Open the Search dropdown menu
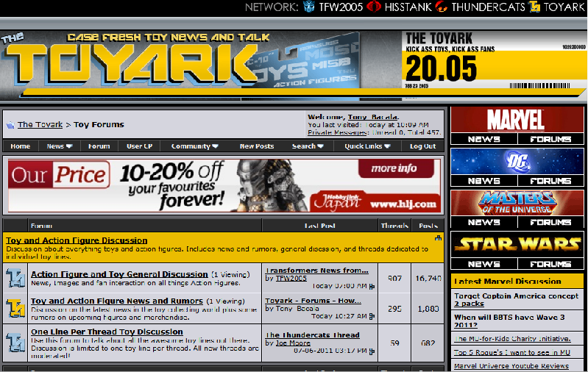Image resolution: width=588 pixels, height=372 pixels. pos(308,146)
